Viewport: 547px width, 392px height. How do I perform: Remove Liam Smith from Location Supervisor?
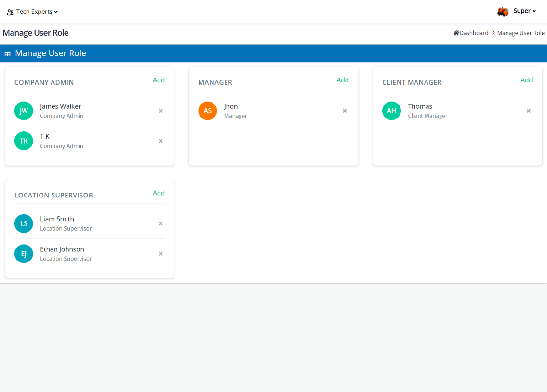click(x=160, y=223)
